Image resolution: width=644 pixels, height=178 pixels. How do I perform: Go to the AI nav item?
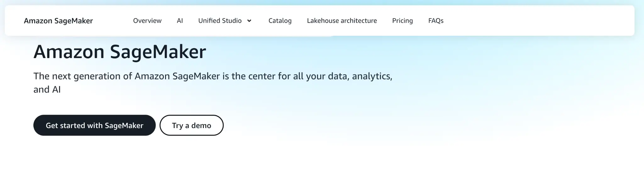[180, 21]
